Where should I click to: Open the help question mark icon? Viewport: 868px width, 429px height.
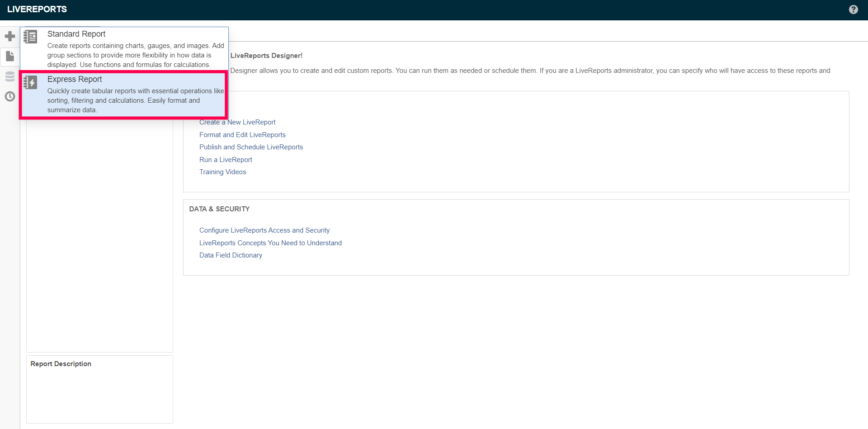coord(853,10)
